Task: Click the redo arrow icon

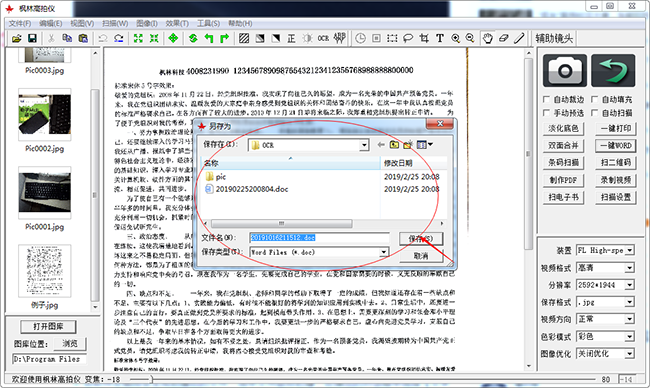Action: coord(119,39)
